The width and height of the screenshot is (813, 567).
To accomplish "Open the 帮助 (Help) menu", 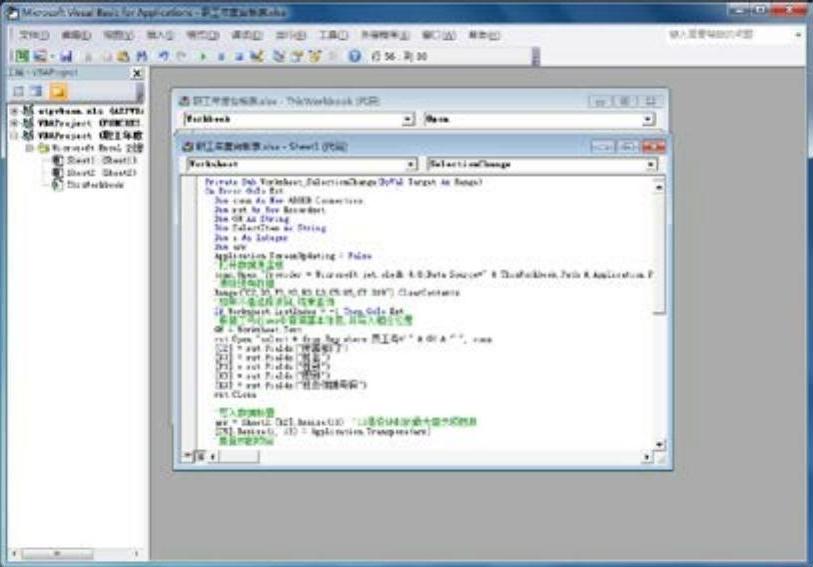I will [484, 35].
